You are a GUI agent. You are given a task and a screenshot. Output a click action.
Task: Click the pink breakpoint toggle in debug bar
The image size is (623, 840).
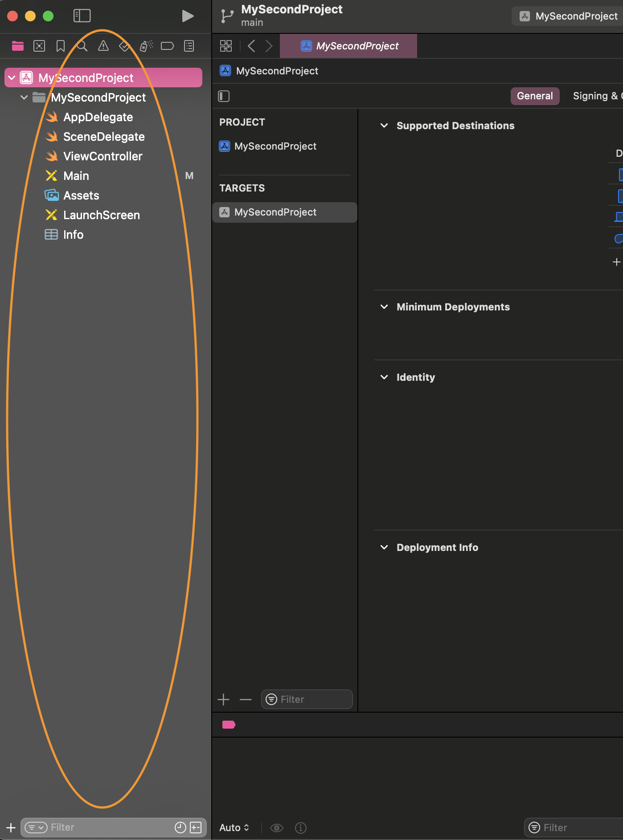[x=229, y=725]
